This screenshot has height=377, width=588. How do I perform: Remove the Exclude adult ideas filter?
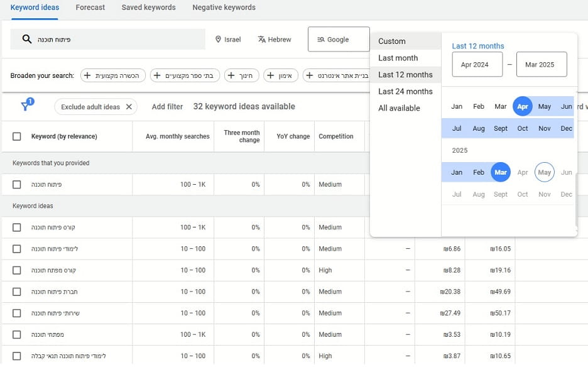[129, 107]
